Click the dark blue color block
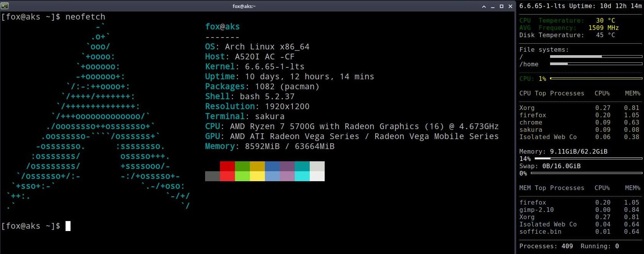This screenshot has width=644, height=254. (272, 166)
